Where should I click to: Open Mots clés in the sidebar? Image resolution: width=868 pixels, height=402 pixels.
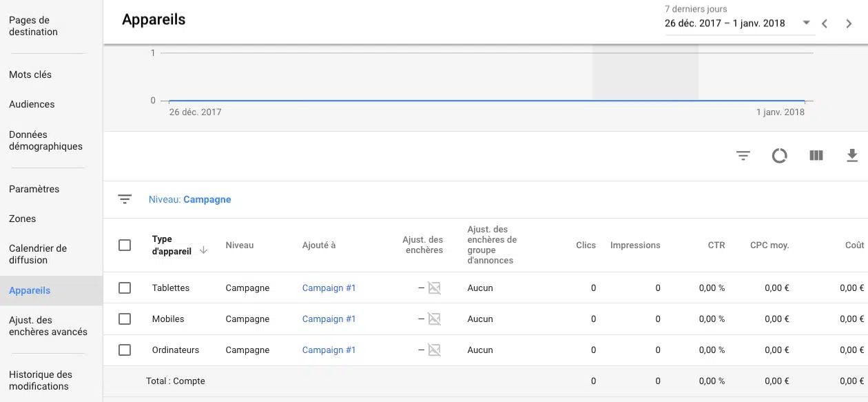click(30, 74)
